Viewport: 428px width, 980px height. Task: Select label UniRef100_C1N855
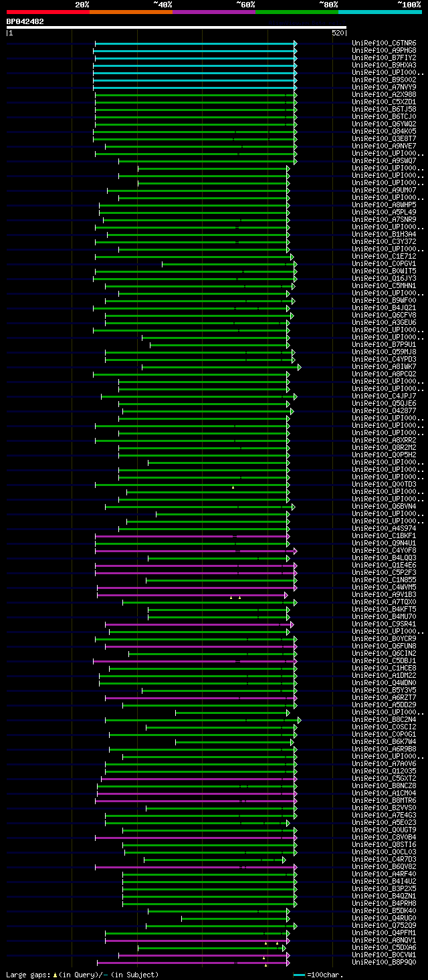[x=384, y=580]
